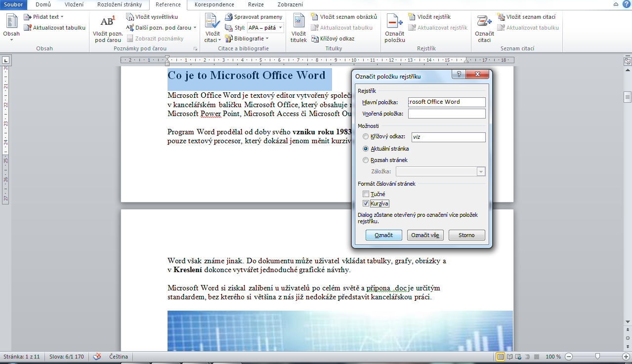Switch to the Korespondence tab
The image size is (632, 364).
point(214,4)
